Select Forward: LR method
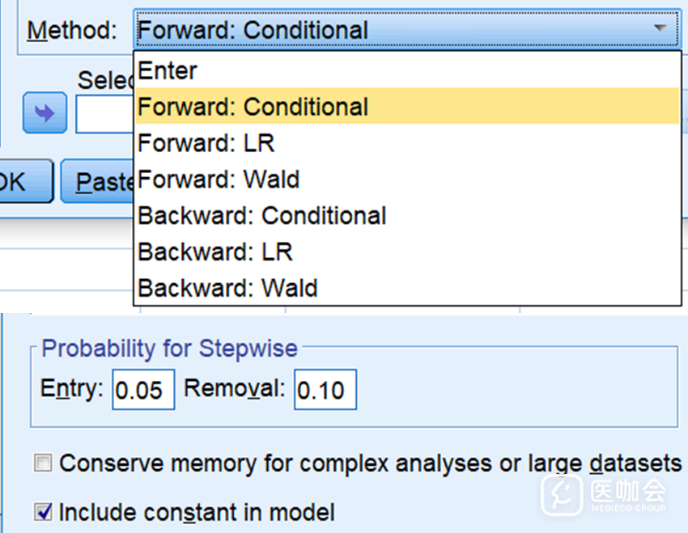The width and height of the screenshot is (688, 533). [x=206, y=143]
